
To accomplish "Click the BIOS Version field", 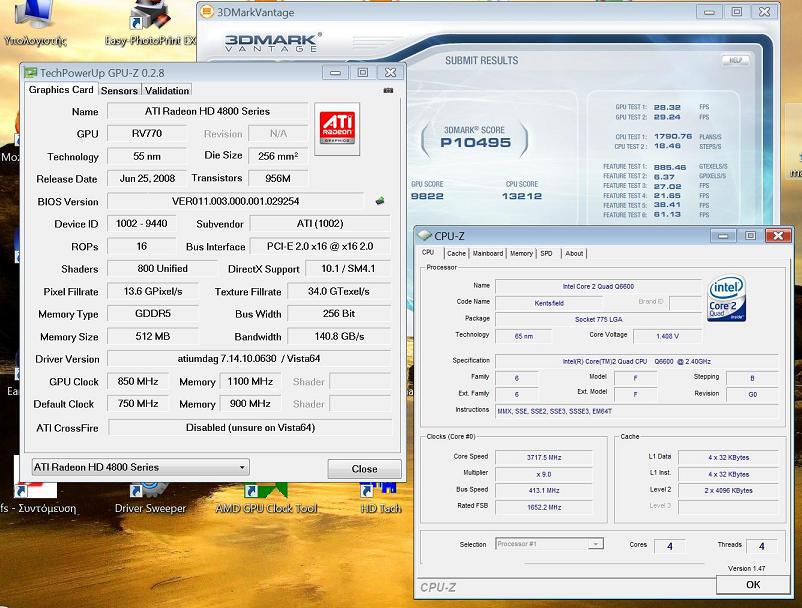I will 235,201.
